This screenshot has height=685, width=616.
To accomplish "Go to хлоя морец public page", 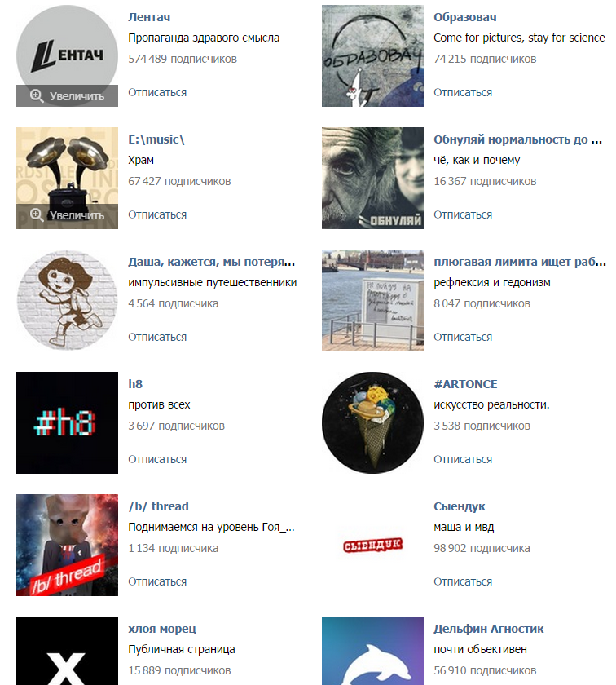I will tap(162, 629).
